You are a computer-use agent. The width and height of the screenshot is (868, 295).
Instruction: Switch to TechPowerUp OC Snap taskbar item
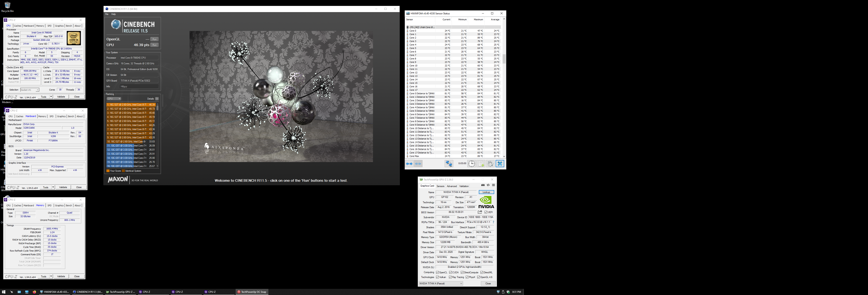coord(252,292)
